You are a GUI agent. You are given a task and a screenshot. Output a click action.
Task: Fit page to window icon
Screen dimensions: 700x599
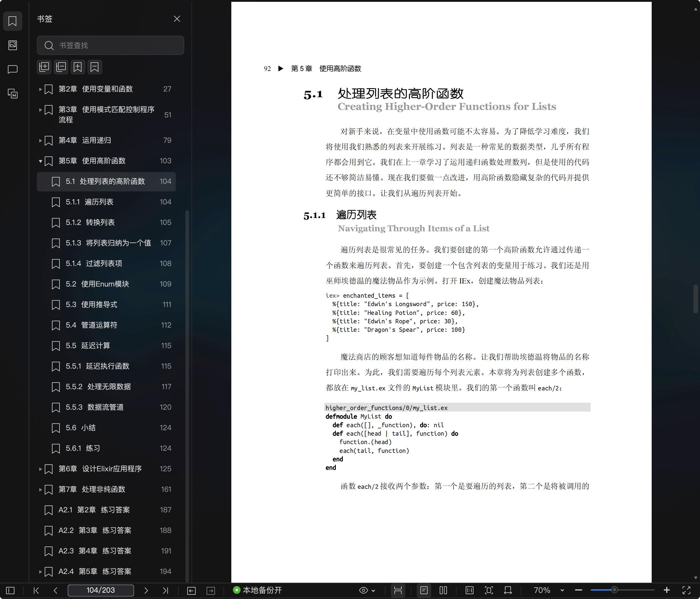489,591
